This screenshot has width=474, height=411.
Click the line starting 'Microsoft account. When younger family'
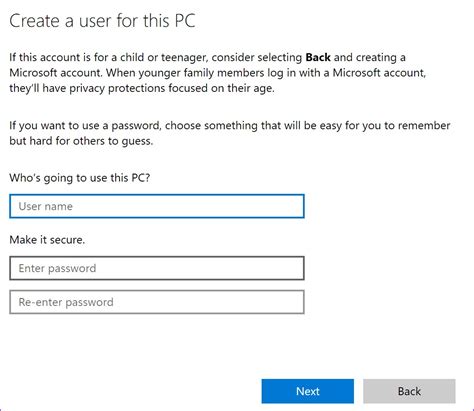(218, 73)
